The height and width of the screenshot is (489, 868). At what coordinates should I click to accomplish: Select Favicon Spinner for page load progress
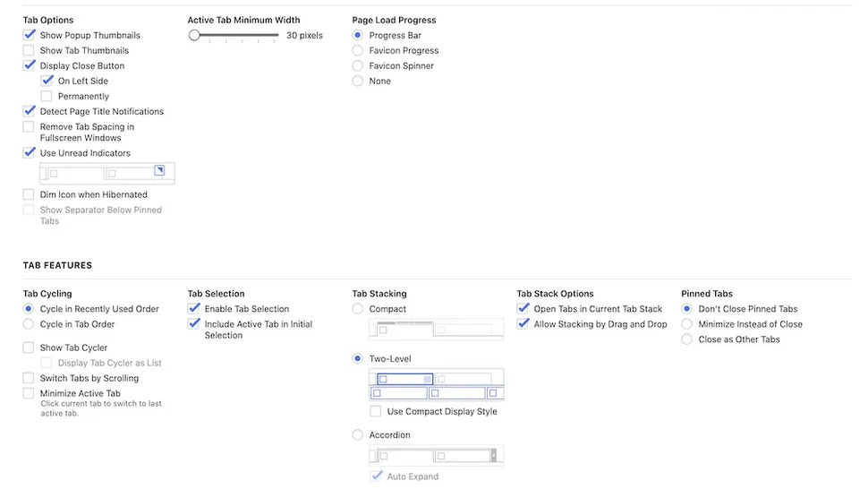[358, 65]
